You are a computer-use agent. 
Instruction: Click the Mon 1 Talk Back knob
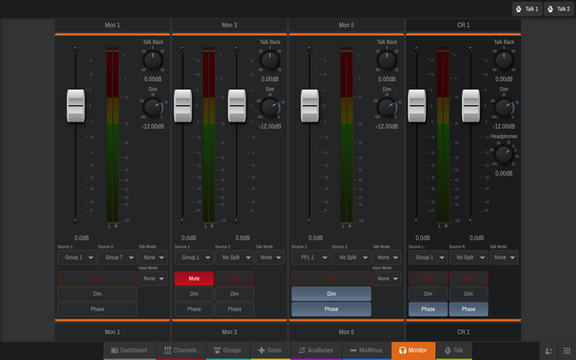click(x=153, y=60)
